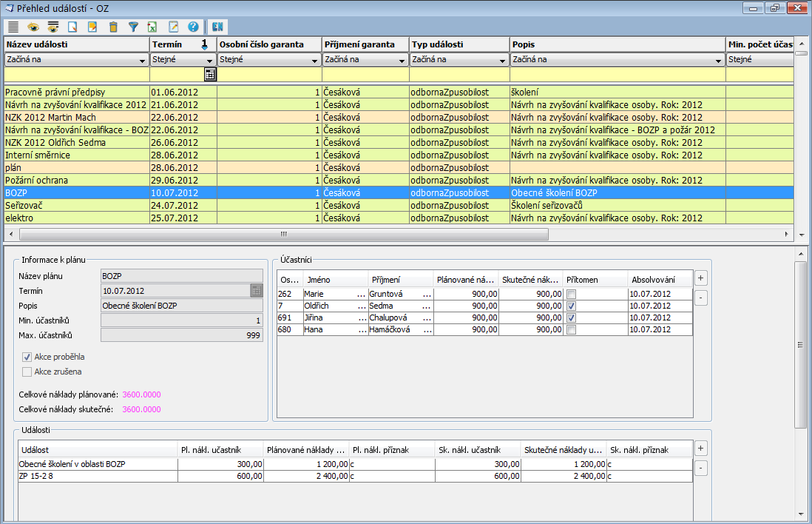The height and width of the screenshot is (524, 812).
Task: Click the Příjmení garanta column header
Action: [x=365, y=44]
